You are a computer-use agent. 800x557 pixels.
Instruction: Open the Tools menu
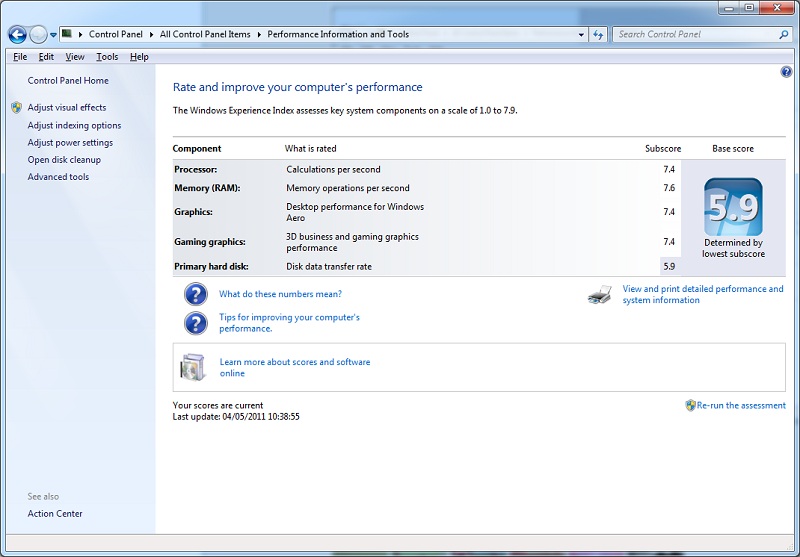pyautogui.click(x=107, y=57)
